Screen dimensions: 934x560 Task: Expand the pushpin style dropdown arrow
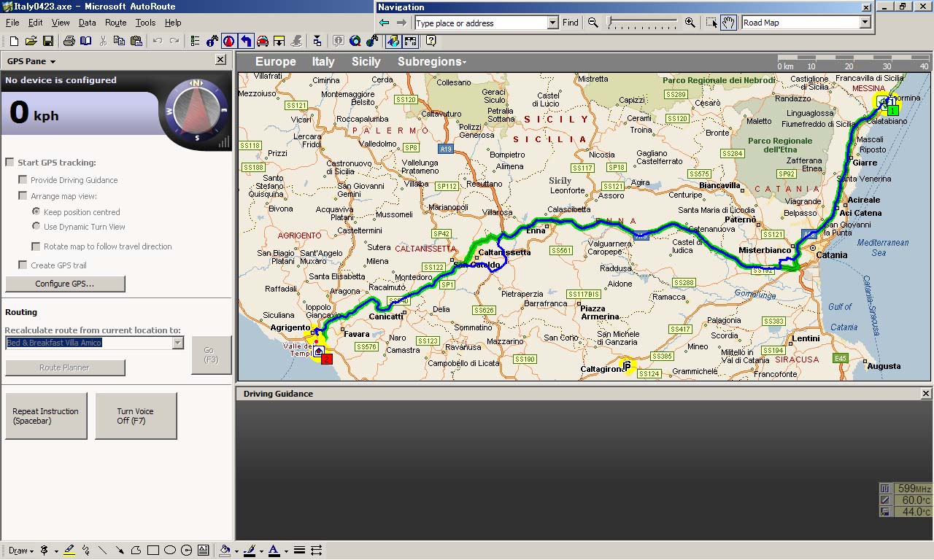pos(55,551)
